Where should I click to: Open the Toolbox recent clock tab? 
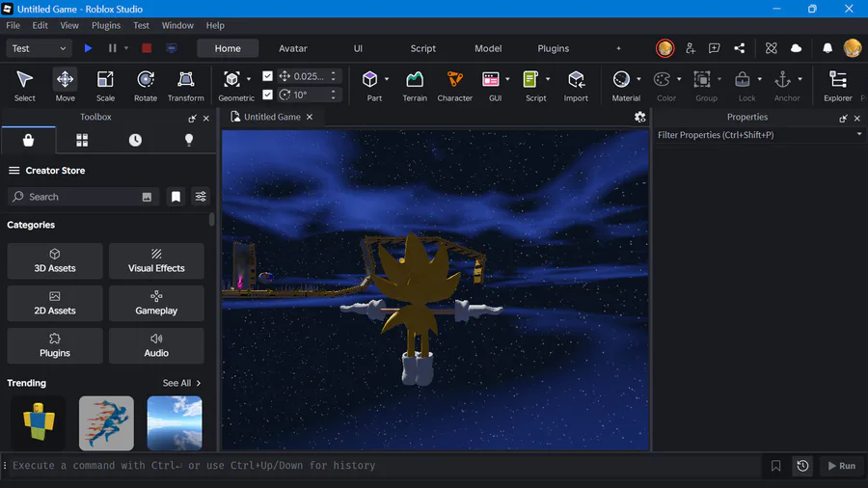point(135,140)
